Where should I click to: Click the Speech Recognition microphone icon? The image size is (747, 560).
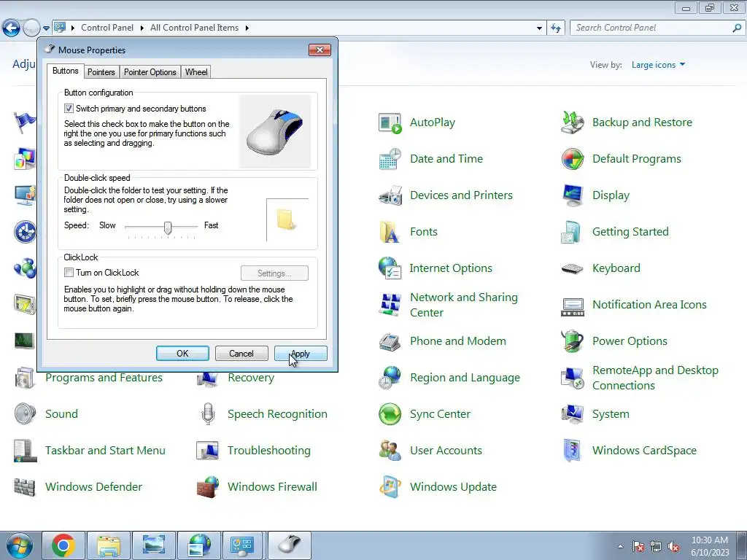coord(207,414)
